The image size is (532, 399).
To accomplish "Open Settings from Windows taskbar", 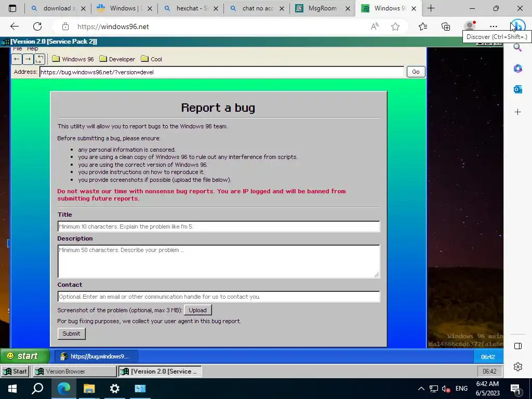I will click(115, 389).
